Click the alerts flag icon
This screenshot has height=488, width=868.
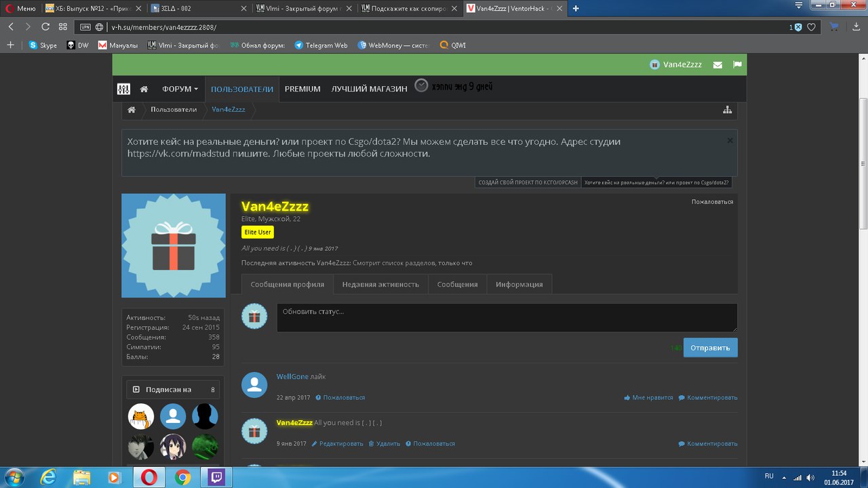pos(737,65)
